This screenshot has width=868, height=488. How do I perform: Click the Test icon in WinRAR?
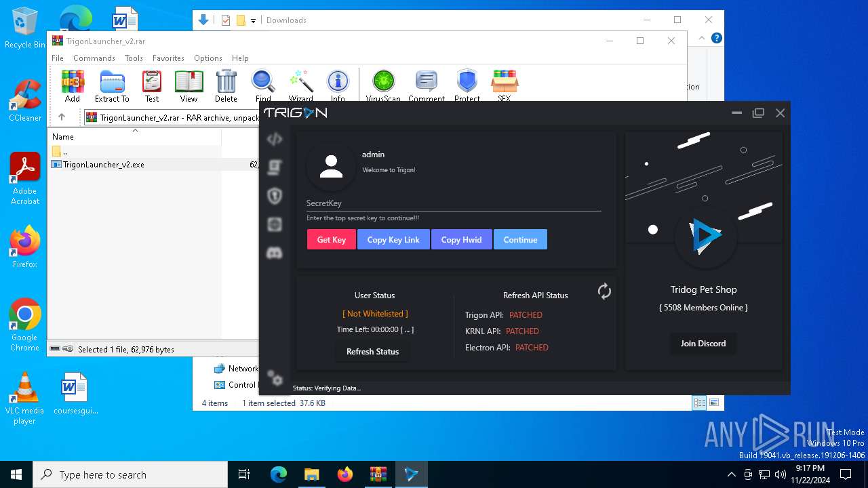tap(152, 86)
